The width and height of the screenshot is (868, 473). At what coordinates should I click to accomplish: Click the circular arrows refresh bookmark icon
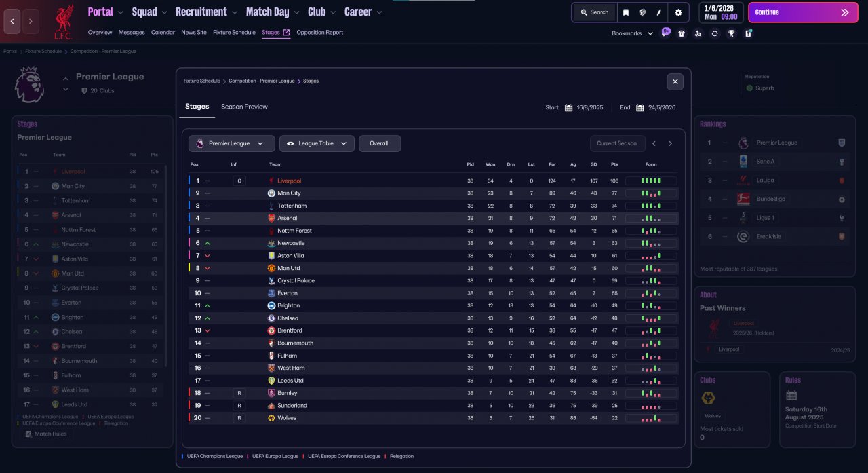tap(715, 33)
